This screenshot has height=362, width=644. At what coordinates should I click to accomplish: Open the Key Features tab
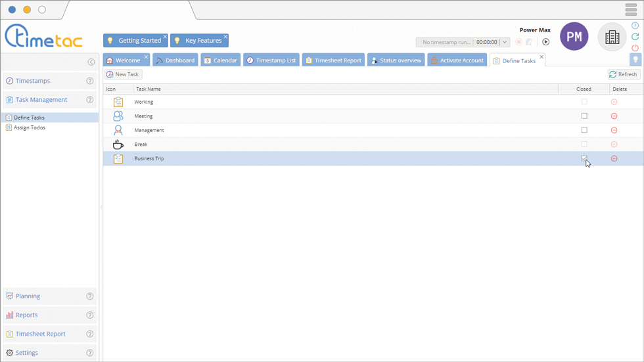point(198,41)
